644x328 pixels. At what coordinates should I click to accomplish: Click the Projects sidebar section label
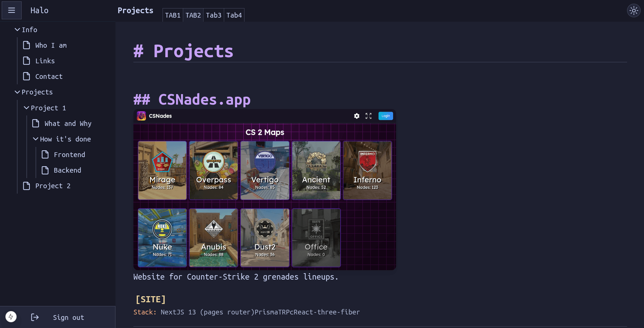click(x=37, y=92)
